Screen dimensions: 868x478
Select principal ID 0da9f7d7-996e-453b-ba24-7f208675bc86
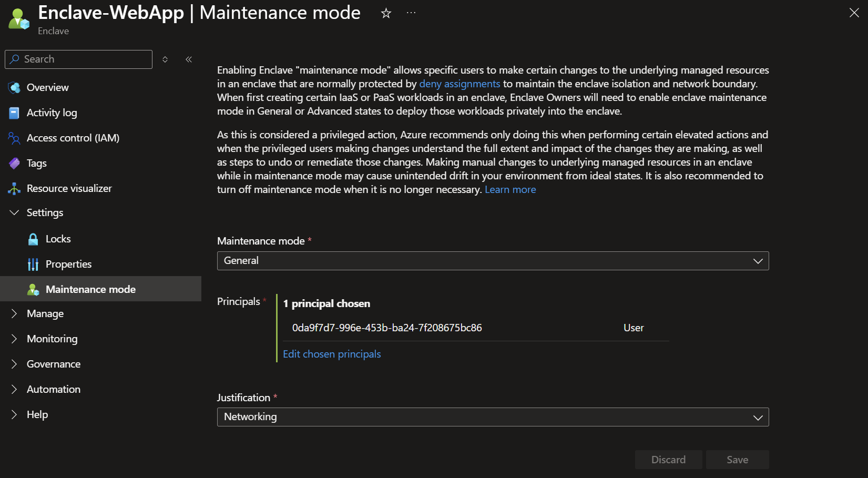[387, 328]
